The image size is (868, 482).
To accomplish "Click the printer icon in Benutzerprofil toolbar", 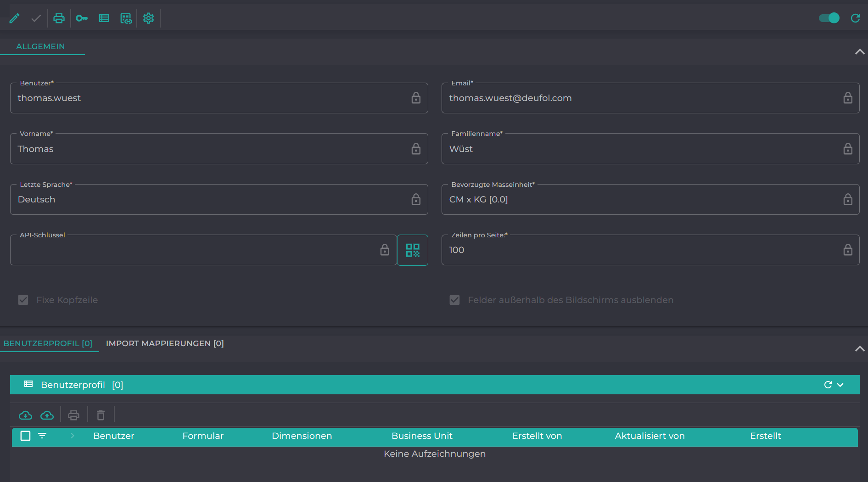I will pyautogui.click(x=73, y=415).
